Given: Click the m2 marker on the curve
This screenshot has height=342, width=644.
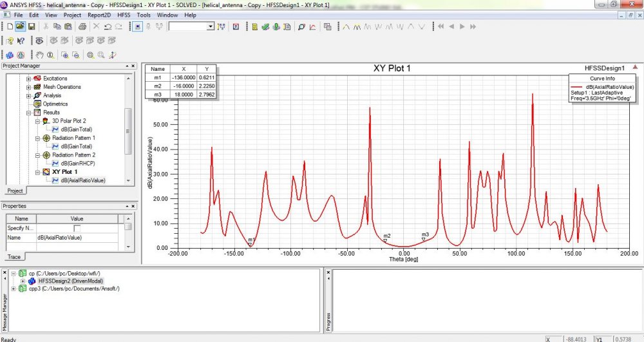Looking at the screenshot, I should point(385,241).
